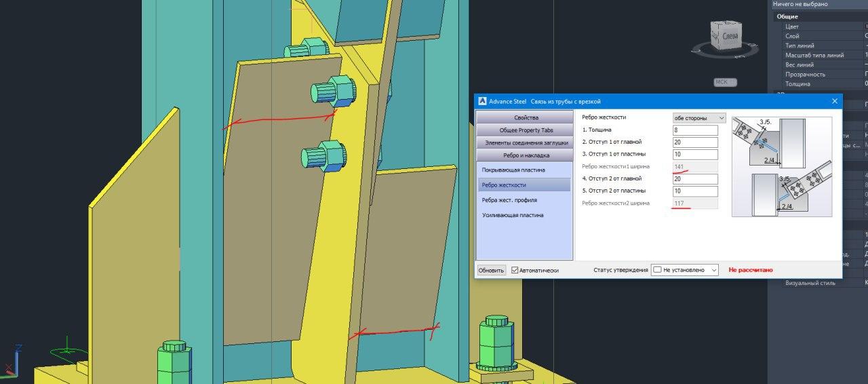This screenshot has width=868, height=384.
Task: Close the Advance Steel dialog
Action: tap(834, 101)
